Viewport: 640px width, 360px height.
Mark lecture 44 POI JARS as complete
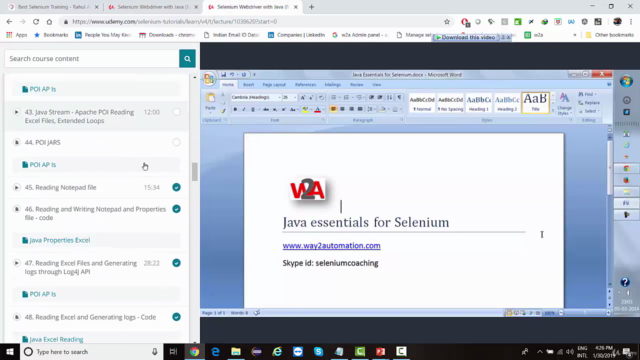tap(176, 142)
